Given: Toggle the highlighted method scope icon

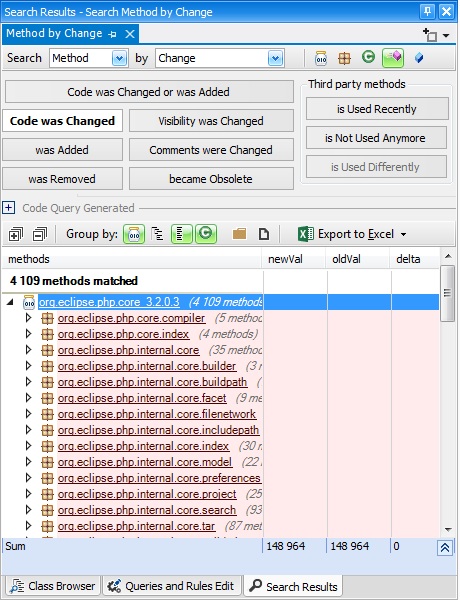Looking at the screenshot, I should click(x=393, y=58).
